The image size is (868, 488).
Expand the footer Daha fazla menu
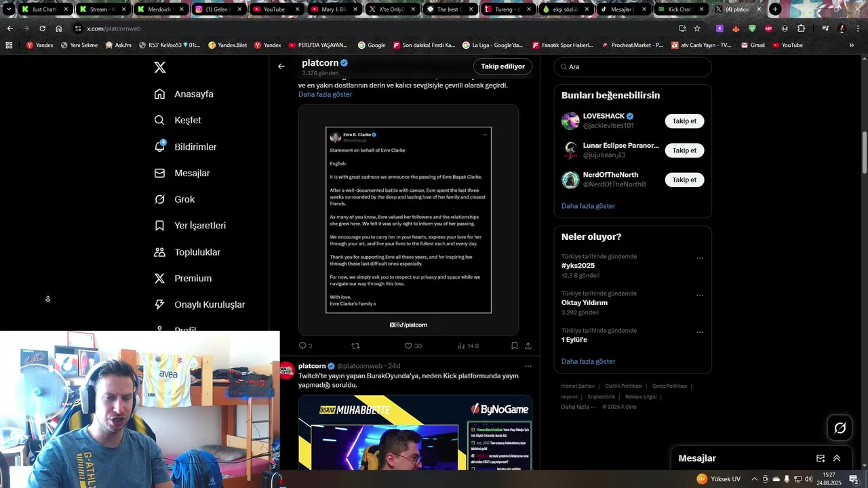click(578, 407)
